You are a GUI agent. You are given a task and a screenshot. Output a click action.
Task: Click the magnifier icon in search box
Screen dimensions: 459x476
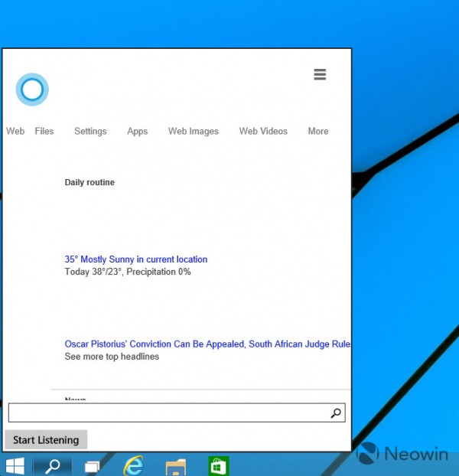[x=335, y=413]
